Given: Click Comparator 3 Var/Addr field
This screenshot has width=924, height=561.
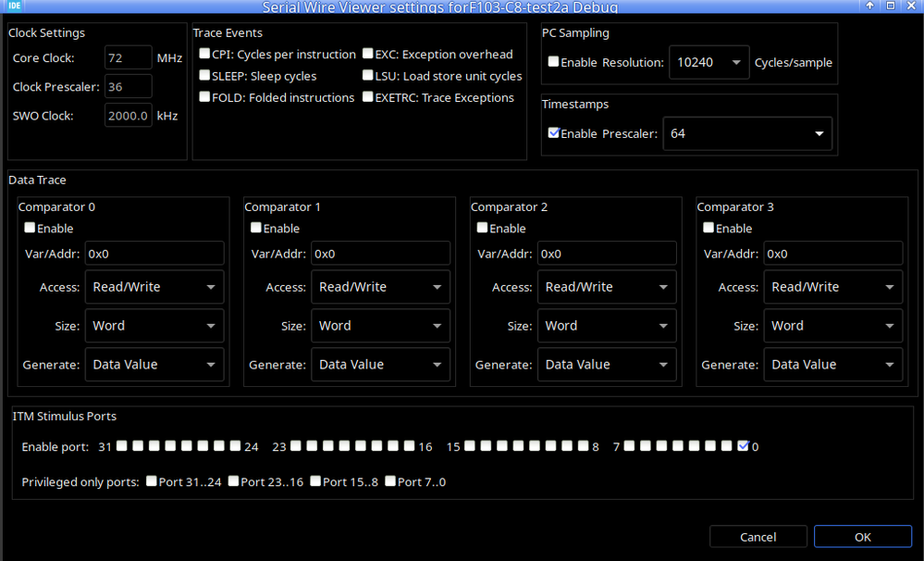Looking at the screenshot, I should pyautogui.click(x=833, y=254).
